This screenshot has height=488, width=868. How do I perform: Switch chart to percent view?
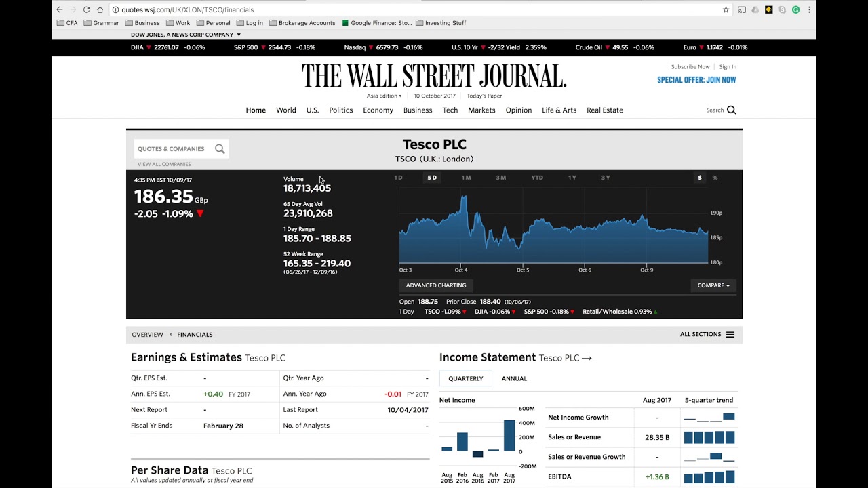[x=715, y=178]
